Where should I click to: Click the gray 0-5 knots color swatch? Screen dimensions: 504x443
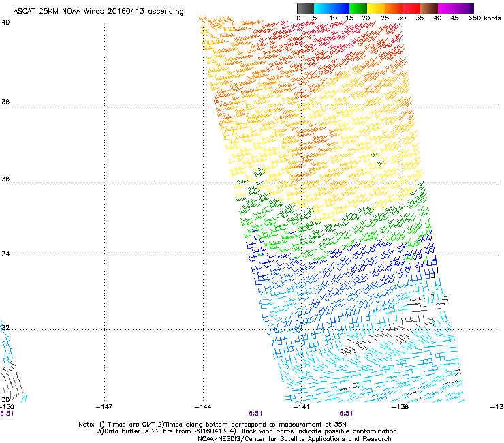305,8
